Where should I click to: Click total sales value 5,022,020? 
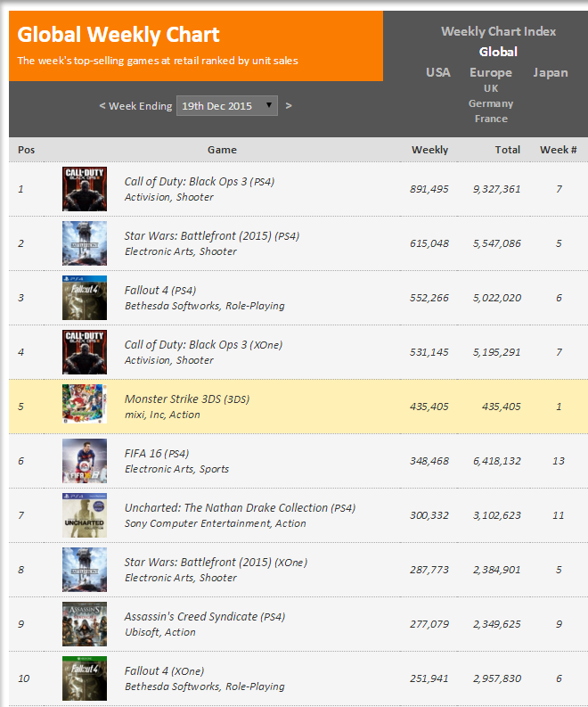[x=496, y=298]
